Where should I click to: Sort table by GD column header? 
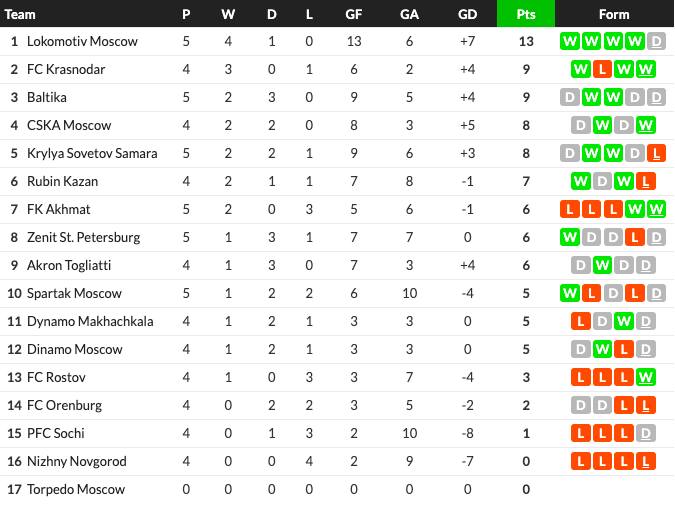coord(468,14)
